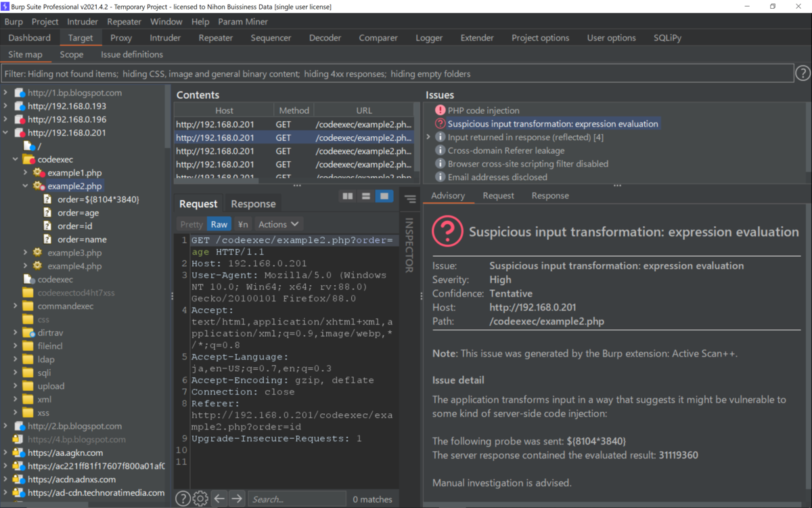Click the info icon for Email addresses disclosed
The height and width of the screenshot is (508, 812).
pos(440,177)
